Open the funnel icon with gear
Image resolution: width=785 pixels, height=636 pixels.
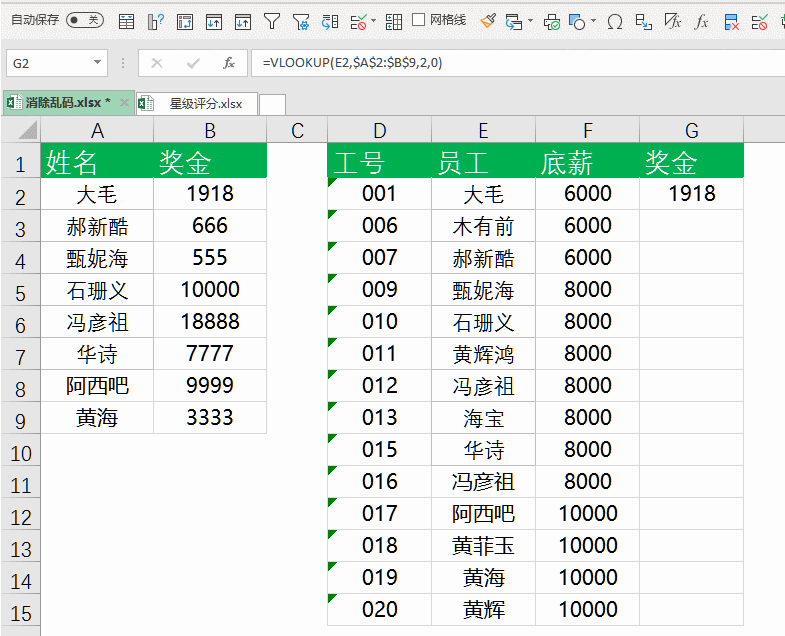(x=301, y=22)
